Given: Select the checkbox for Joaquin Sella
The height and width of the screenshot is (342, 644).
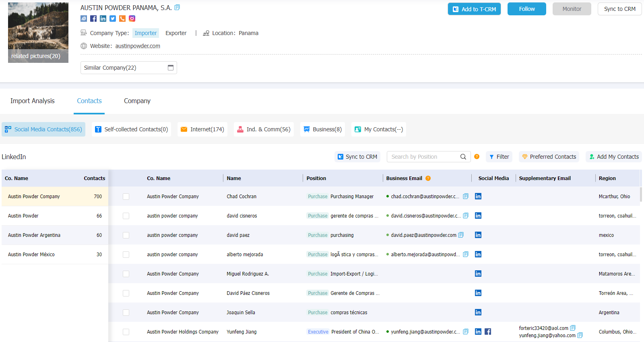Looking at the screenshot, I should click(x=126, y=313).
